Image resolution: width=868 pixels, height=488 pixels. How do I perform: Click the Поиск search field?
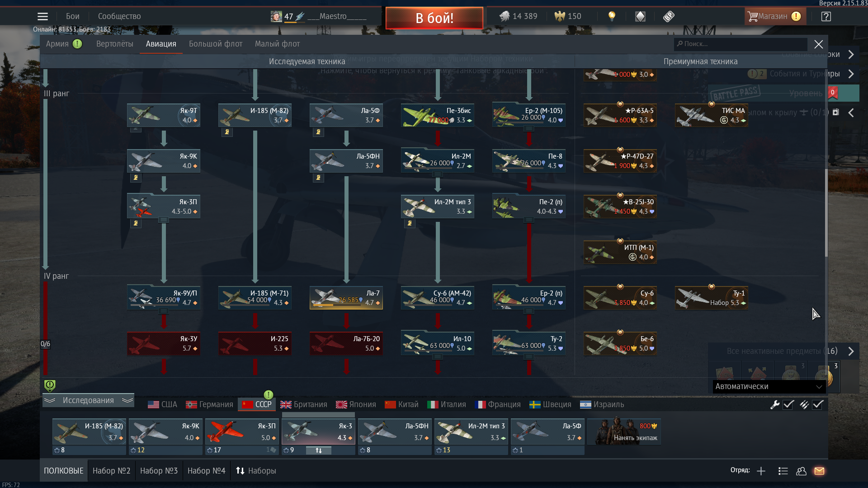click(741, 44)
